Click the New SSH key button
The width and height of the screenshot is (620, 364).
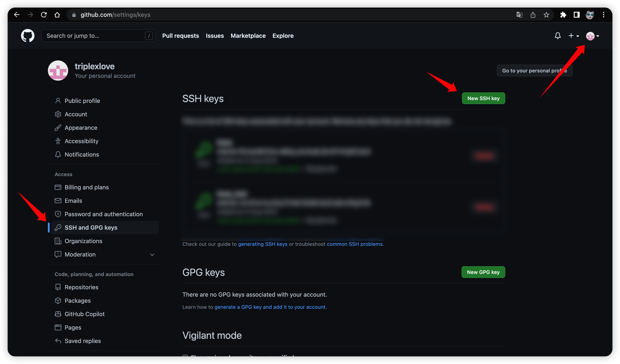[x=483, y=98]
